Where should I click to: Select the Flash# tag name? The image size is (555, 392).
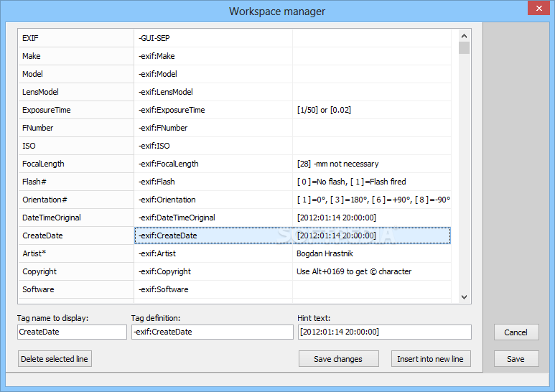click(75, 182)
